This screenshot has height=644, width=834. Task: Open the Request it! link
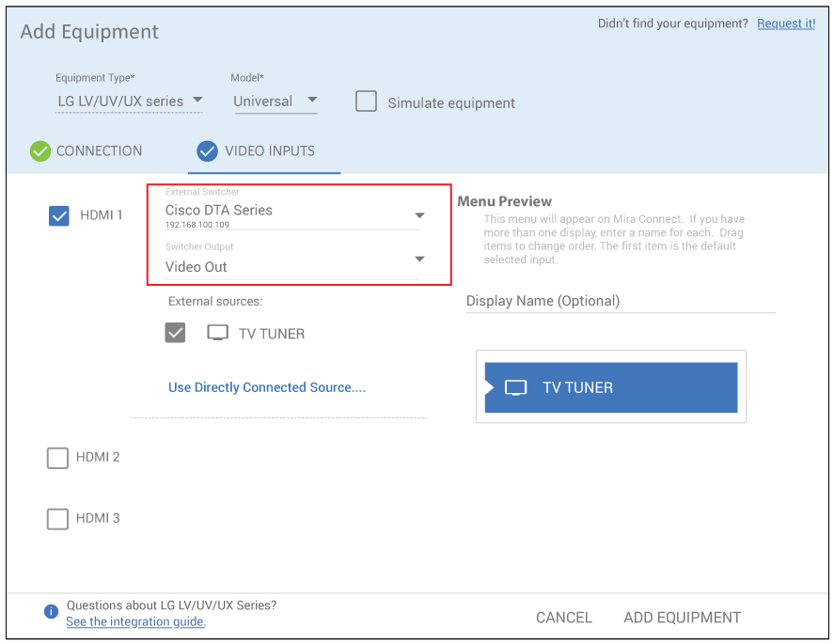point(786,24)
